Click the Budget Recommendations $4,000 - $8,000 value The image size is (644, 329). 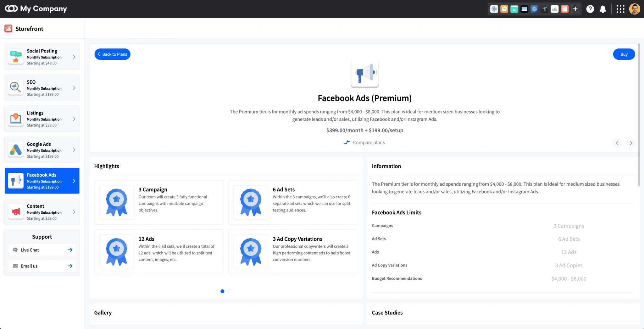coord(569,279)
